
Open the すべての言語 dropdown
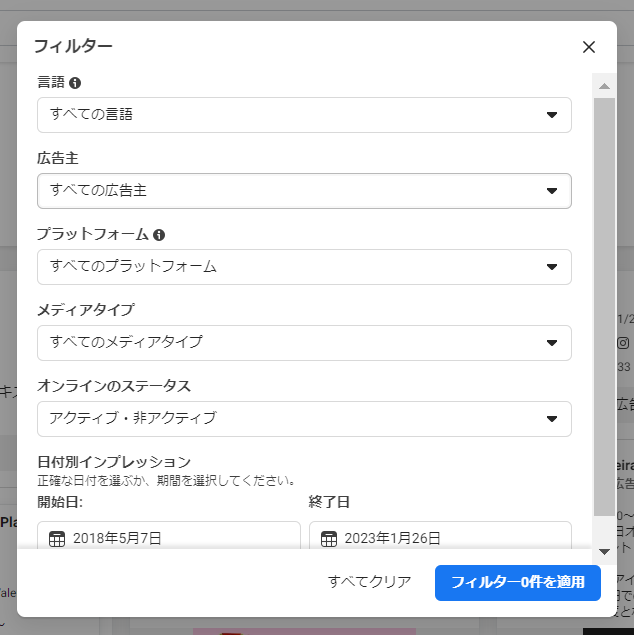pos(304,115)
